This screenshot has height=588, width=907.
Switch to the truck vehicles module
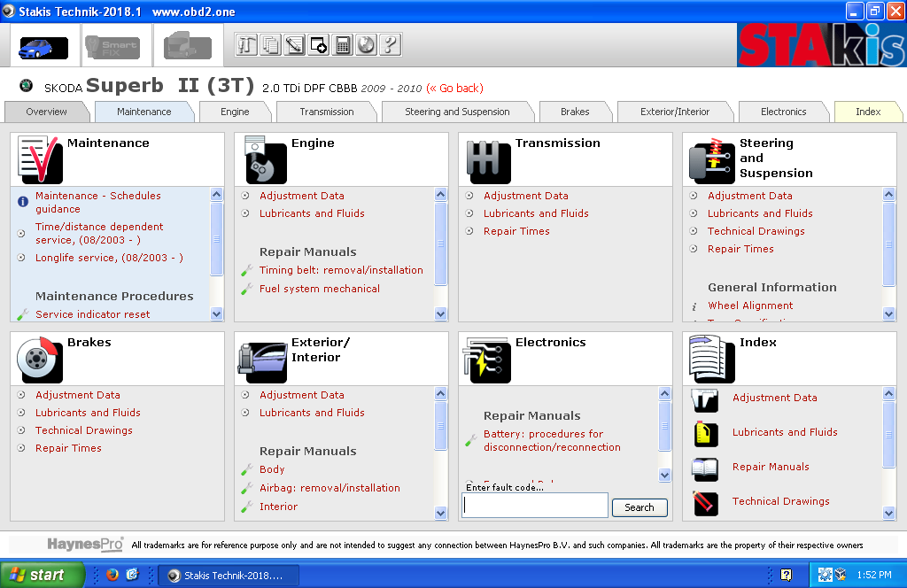coord(188,46)
